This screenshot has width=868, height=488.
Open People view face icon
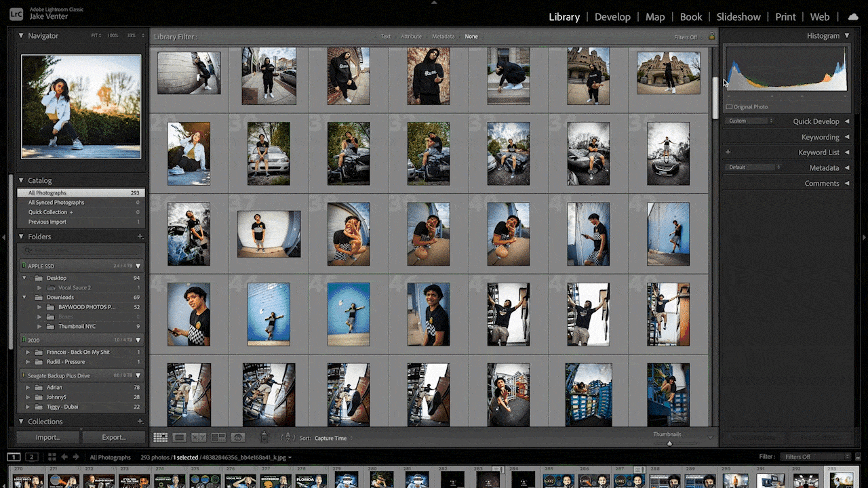coord(238,438)
